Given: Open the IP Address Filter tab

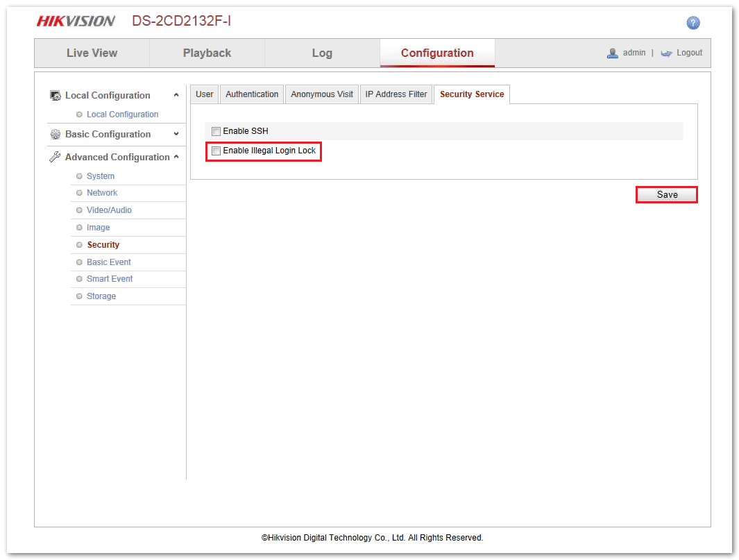Looking at the screenshot, I should pyautogui.click(x=396, y=94).
